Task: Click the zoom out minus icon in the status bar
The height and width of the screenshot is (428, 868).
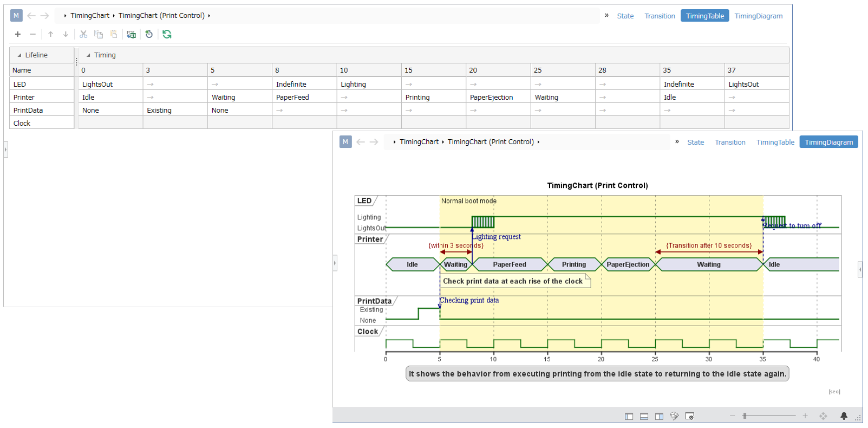Action: click(x=733, y=416)
